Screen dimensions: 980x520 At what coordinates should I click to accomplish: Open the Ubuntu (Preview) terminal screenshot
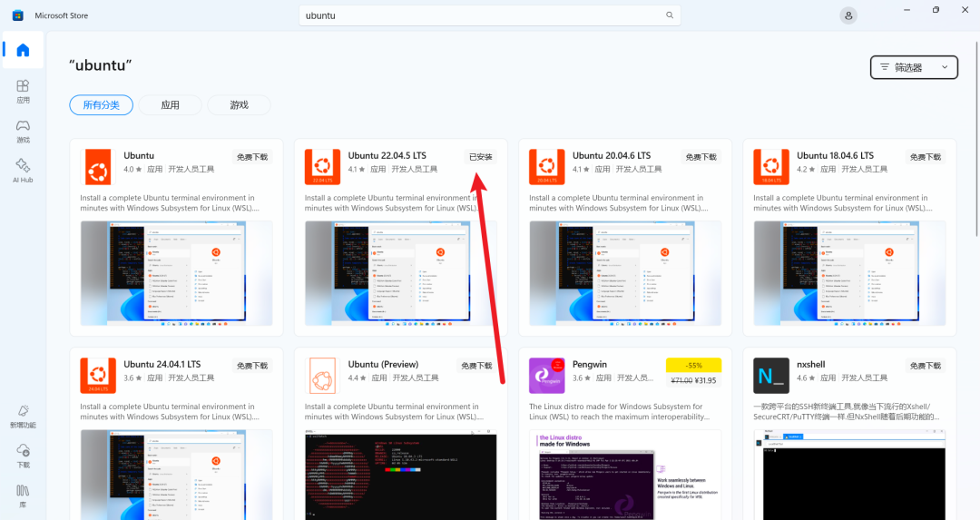[401, 475]
